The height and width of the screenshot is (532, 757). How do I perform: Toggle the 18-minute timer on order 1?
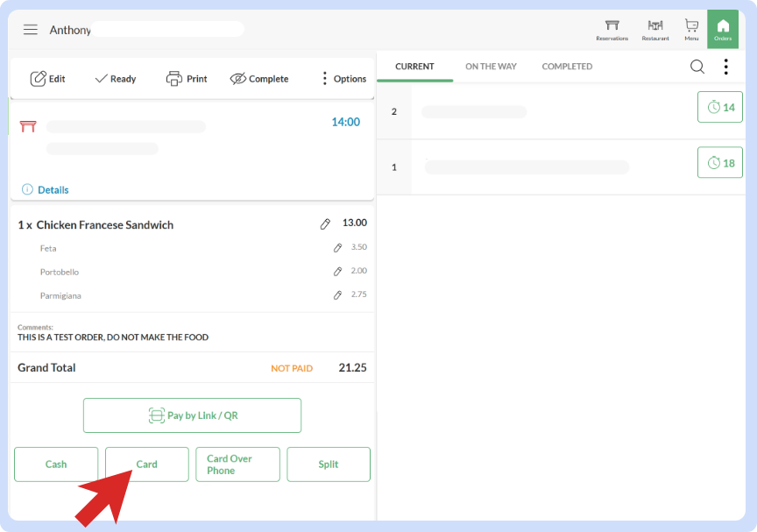719,162
